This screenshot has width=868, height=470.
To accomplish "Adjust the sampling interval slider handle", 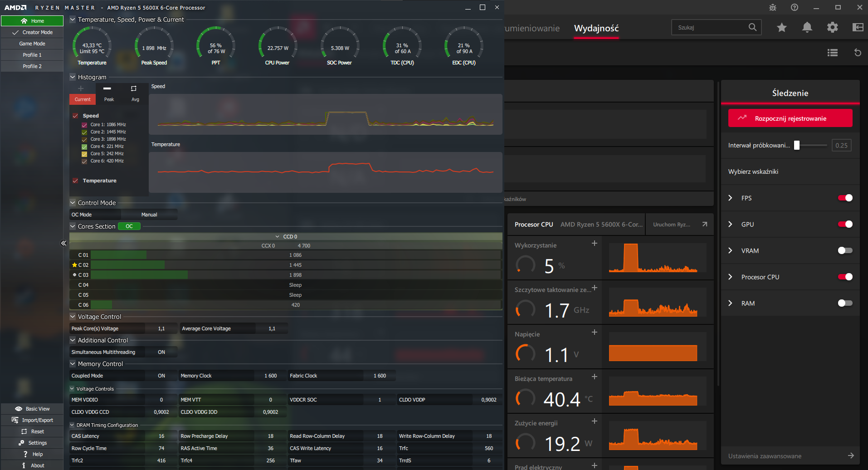I will point(796,145).
